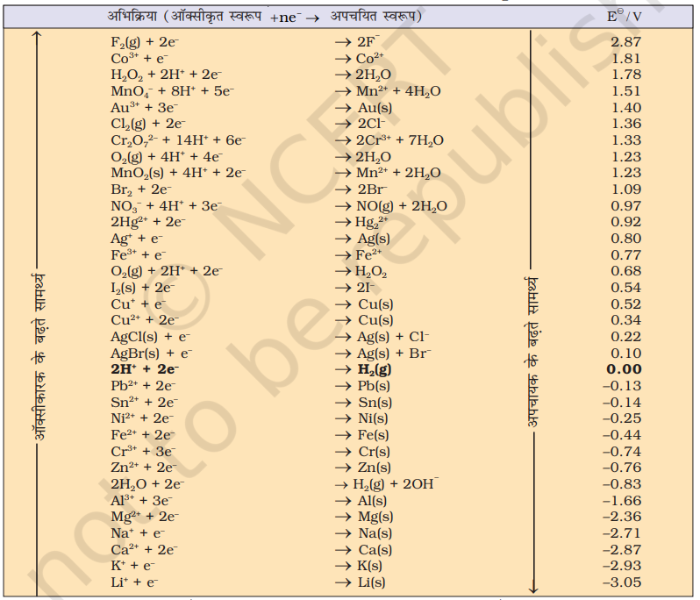Select 'O₂(g) + 4H⁺ + 4e⁻' reaction

[167, 157]
